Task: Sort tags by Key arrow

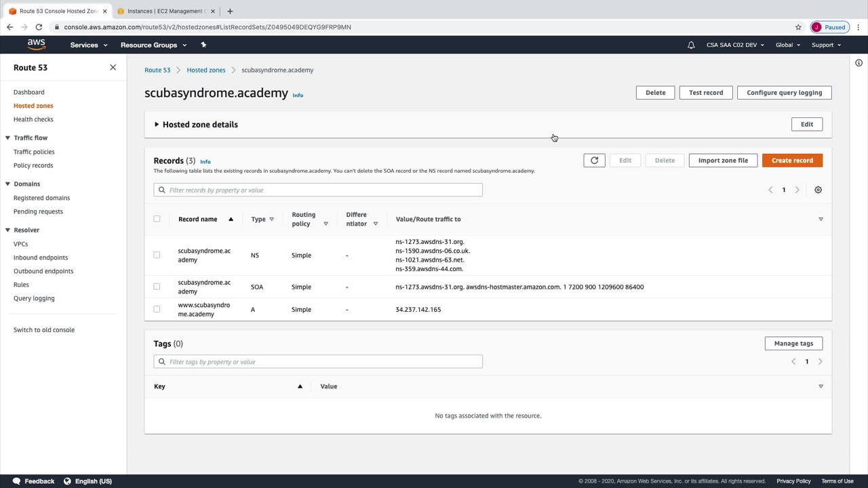Action: (300, 386)
